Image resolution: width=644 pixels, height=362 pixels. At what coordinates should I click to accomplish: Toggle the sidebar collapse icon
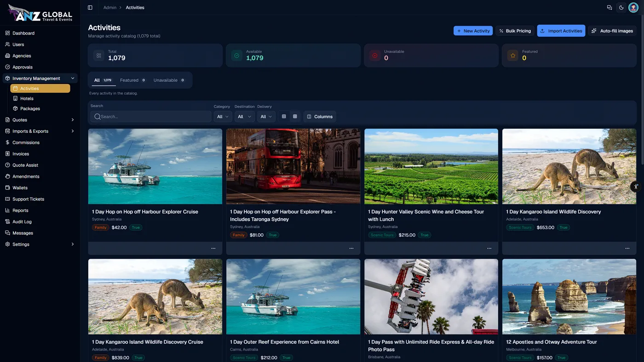point(90,7)
